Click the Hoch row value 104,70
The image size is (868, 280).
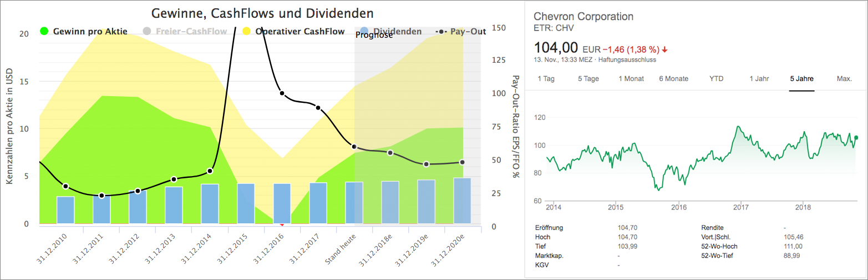[x=627, y=237]
